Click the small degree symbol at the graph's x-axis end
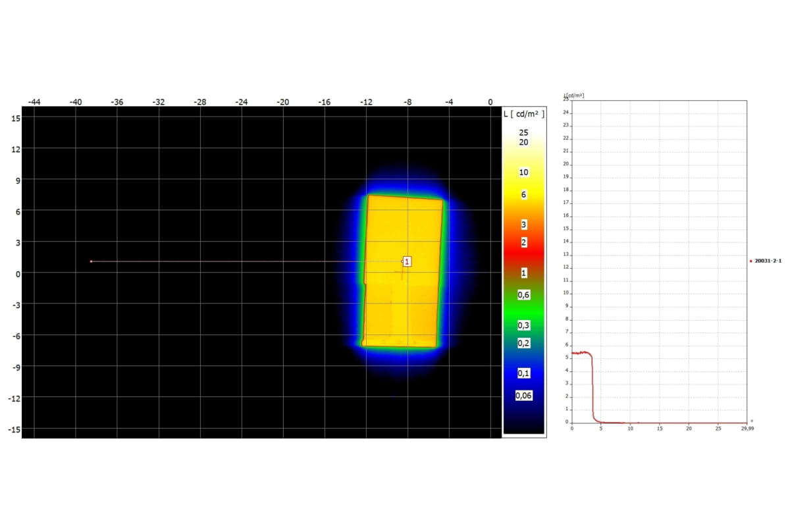 [752, 421]
